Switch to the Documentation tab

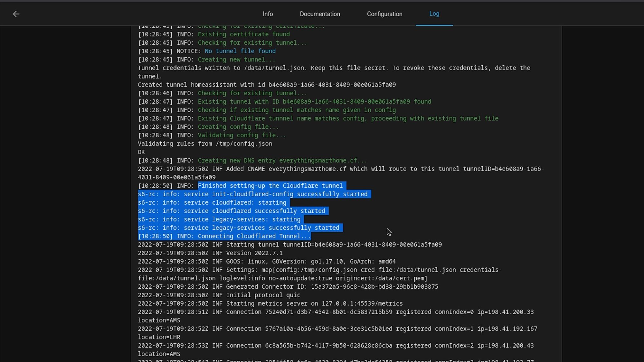[x=320, y=14]
